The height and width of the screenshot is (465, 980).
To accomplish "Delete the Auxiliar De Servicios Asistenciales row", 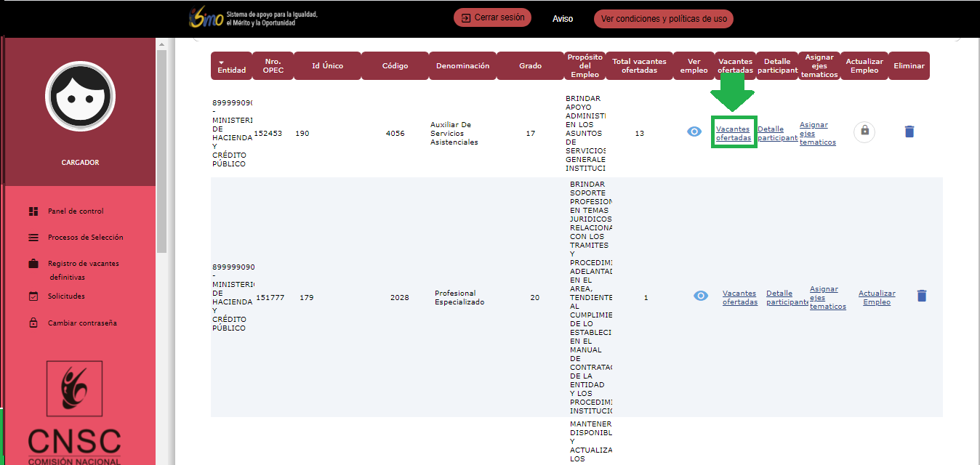I will [x=909, y=132].
